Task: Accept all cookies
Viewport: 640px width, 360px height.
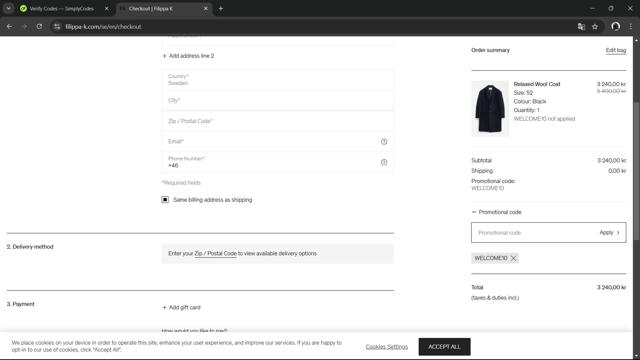Action: click(x=444, y=347)
